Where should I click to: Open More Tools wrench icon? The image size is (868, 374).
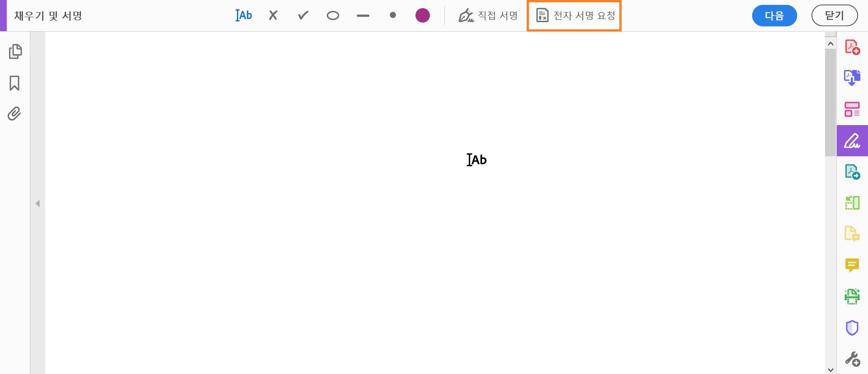(x=852, y=359)
